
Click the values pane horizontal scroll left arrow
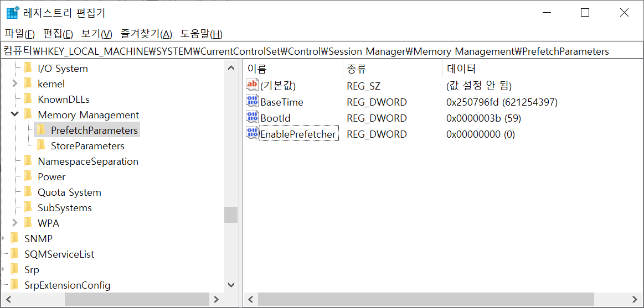[x=251, y=299]
